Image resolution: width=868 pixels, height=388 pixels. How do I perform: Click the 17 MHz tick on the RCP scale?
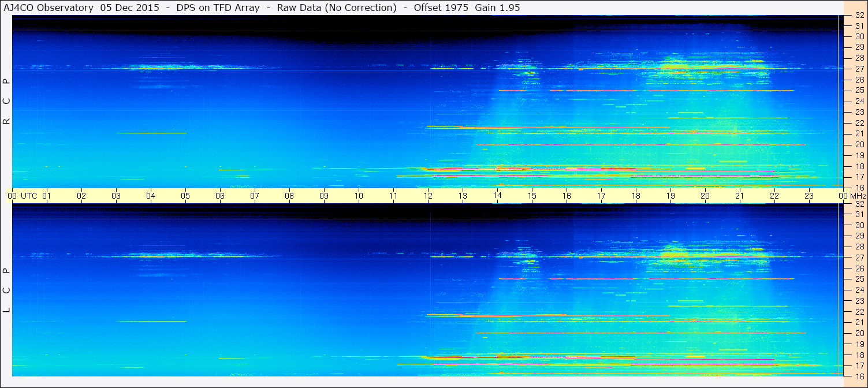(859, 177)
